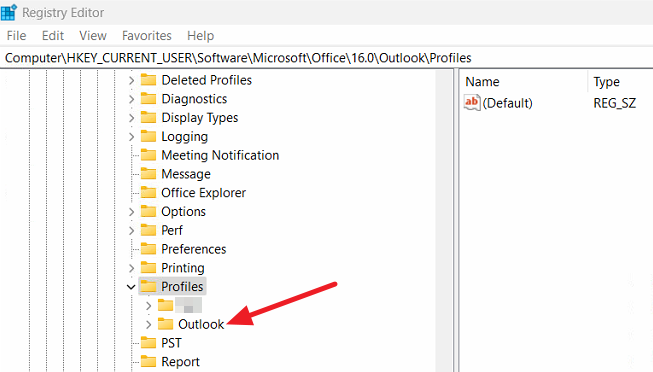This screenshot has width=653, height=372.
Task: Expand the Diagnostics key
Action: coord(131,99)
